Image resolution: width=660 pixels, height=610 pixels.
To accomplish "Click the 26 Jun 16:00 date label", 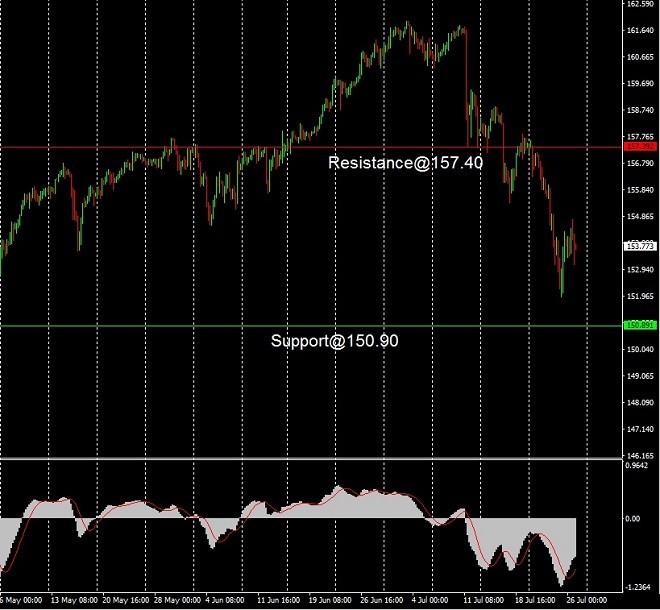I will (381, 600).
